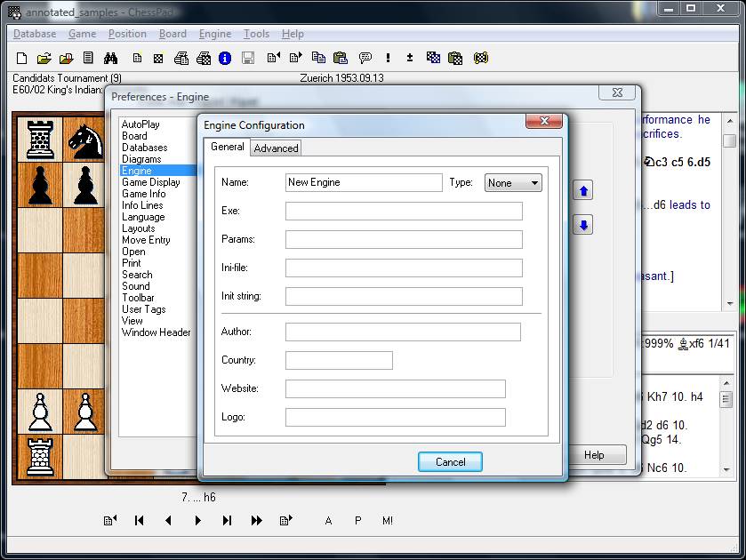Click the open database folder icon
This screenshot has height=560, width=746.
(44, 59)
